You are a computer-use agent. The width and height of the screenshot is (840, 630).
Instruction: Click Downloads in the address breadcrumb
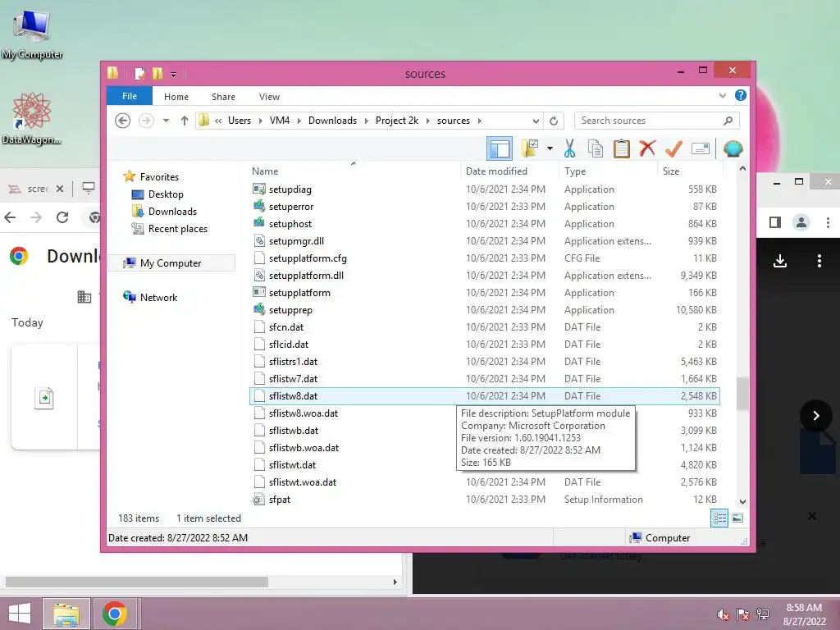pos(332,121)
